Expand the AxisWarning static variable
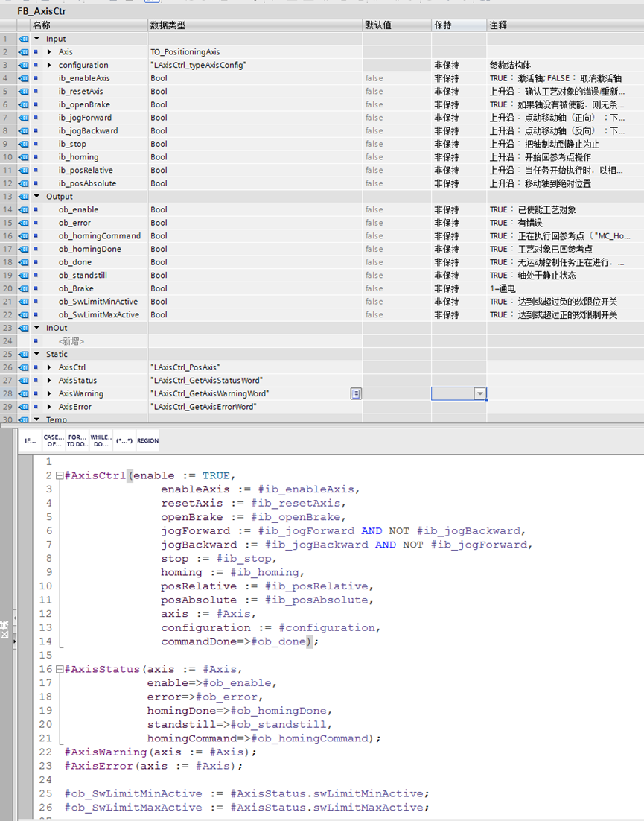Screen dimensions: 644x821 [49, 393]
